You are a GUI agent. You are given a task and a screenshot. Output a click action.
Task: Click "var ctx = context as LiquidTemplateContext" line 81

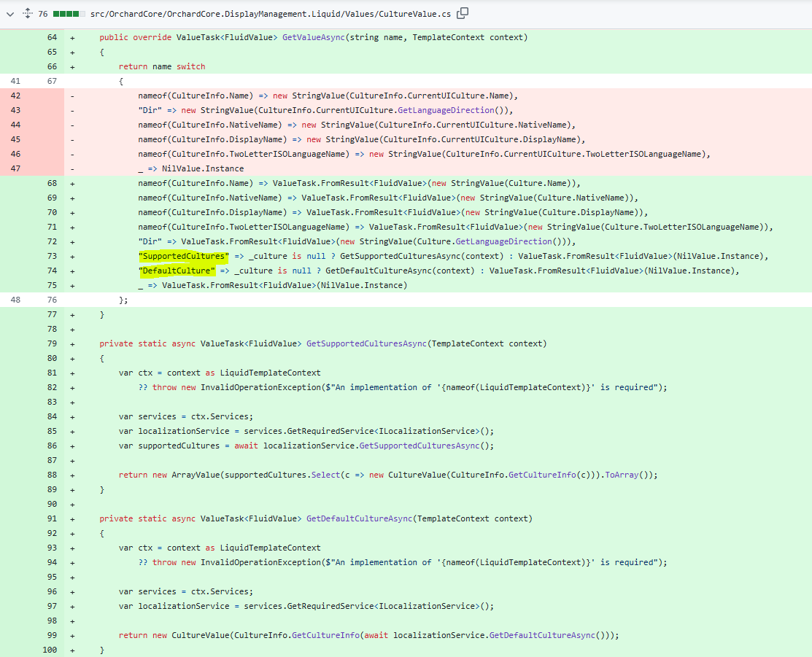click(x=220, y=373)
